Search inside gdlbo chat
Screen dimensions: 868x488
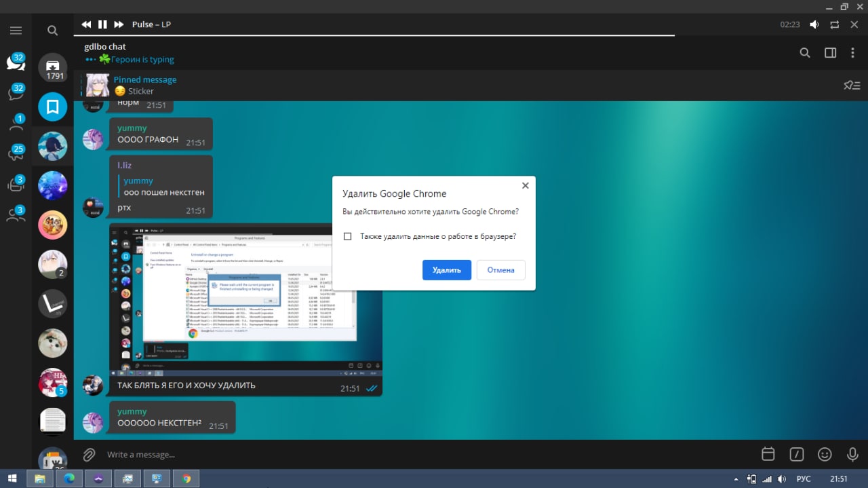click(x=805, y=53)
